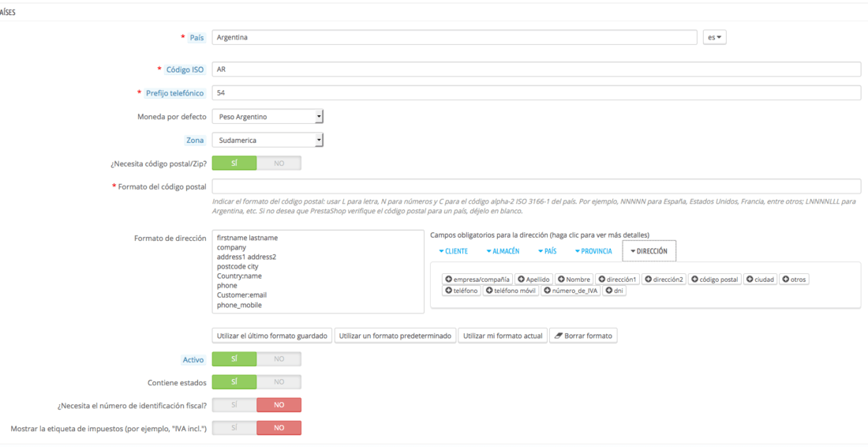Set postal code required to SÍ
This screenshot has width=868, height=447.
click(x=234, y=163)
